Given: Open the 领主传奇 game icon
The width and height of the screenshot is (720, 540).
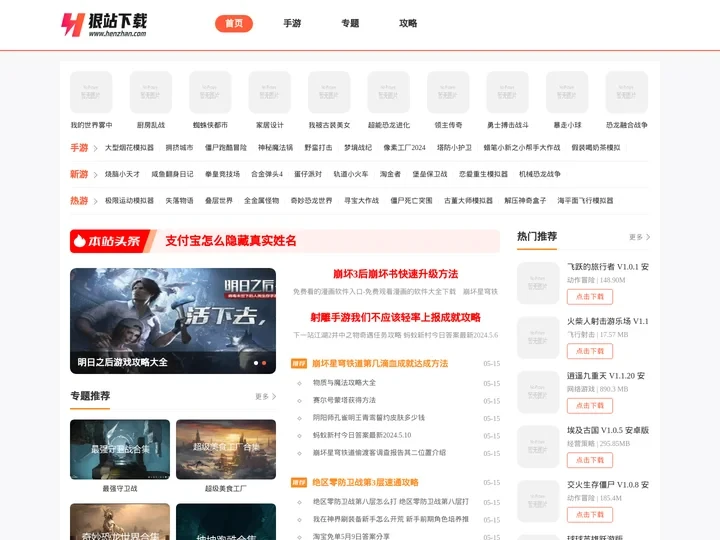Looking at the screenshot, I should [448, 92].
